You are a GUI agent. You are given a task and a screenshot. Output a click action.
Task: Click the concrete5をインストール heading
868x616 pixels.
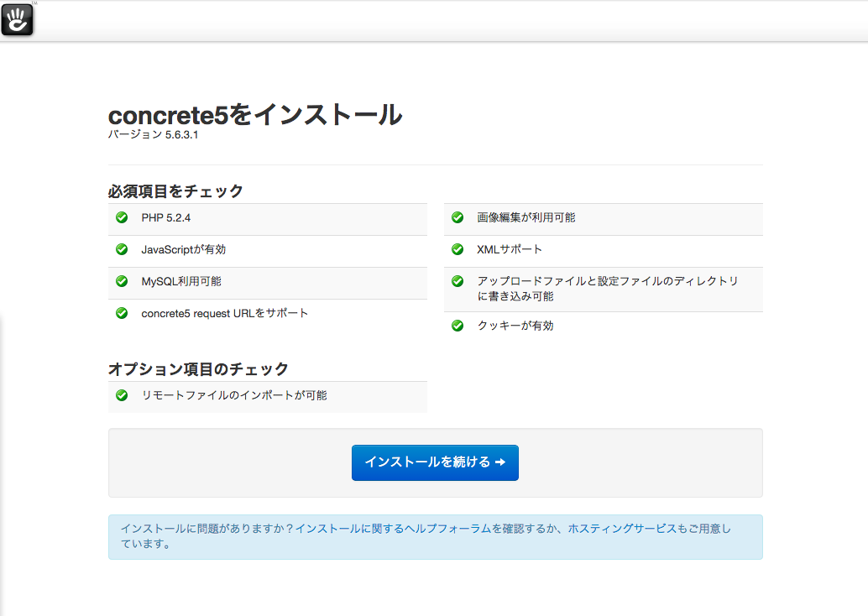pos(255,115)
